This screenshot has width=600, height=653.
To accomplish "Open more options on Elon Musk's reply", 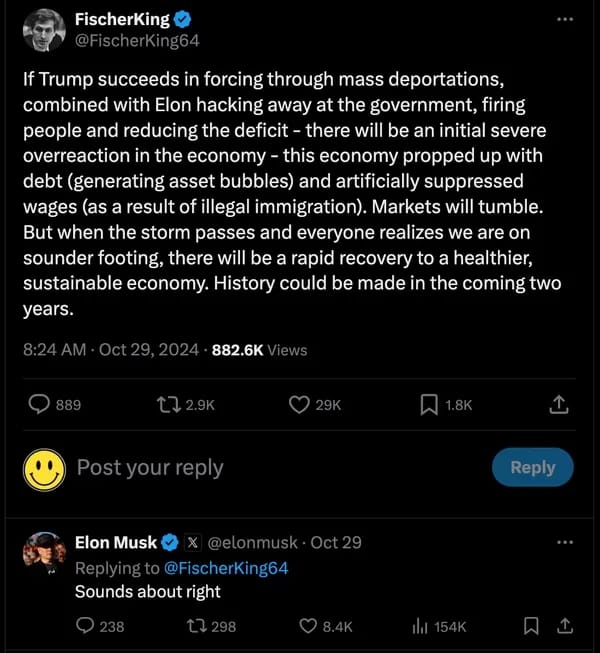I will tap(565, 542).
